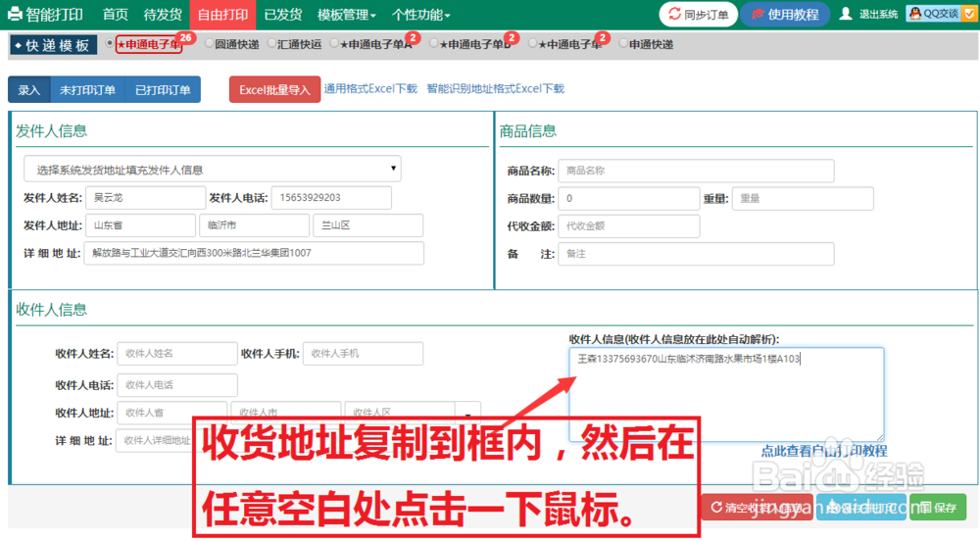Click the 备注 input field
The image size is (980, 541).
pyautogui.click(x=696, y=254)
